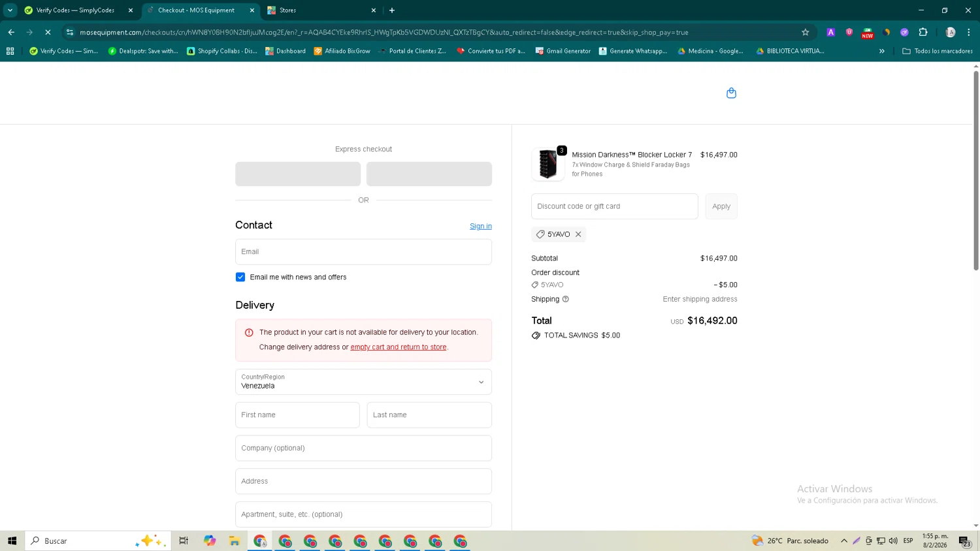This screenshot has width=980, height=551.
Task: Open the Medicina - Google bookmark
Action: click(x=711, y=51)
